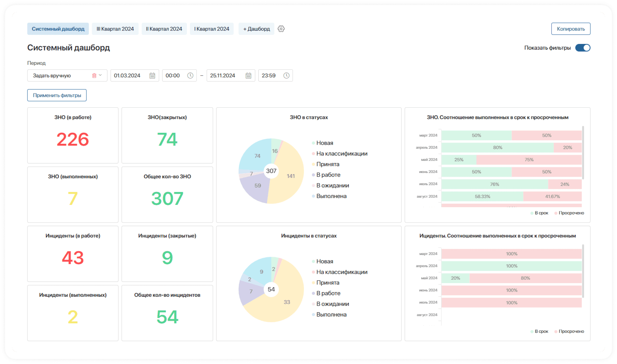Click the ЗНО ratio chart vertical scrollbar
Image resolution: width=617 pixels, height=364 pixels.
click(583, 153)
